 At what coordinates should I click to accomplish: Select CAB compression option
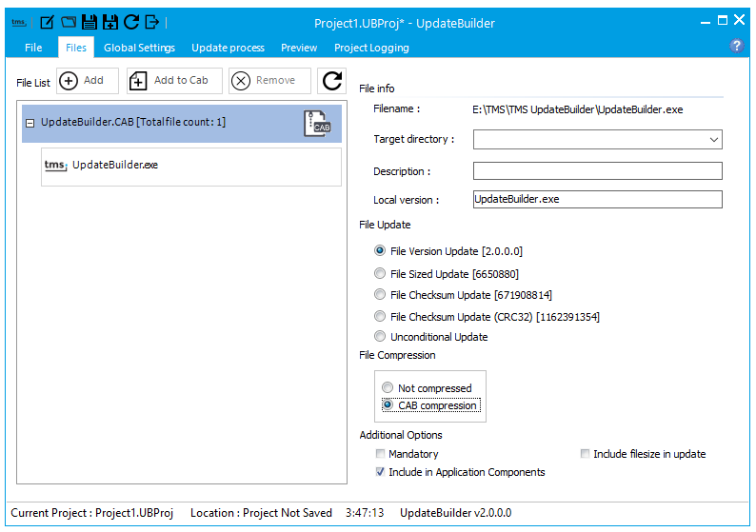pyautogui.click(x=431, y=405)
